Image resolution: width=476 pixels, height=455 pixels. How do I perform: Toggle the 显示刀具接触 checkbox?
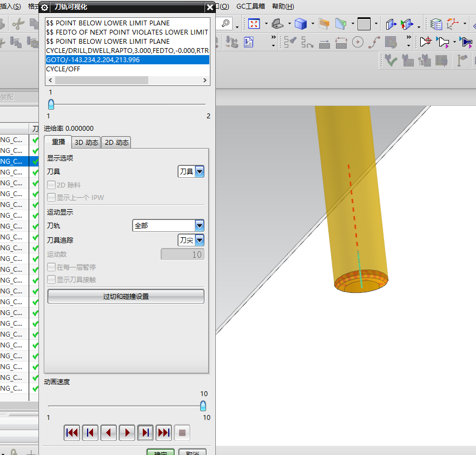tap(51, 279)
